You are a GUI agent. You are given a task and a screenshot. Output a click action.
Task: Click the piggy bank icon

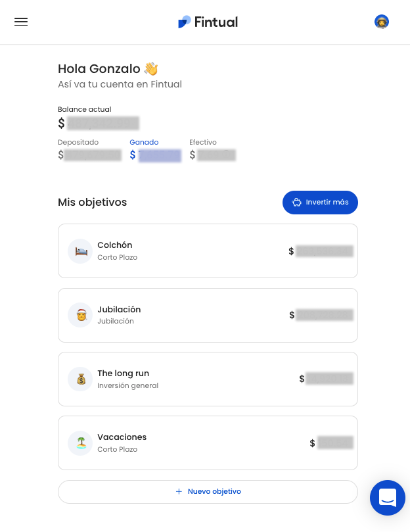[x=297, y=203]
